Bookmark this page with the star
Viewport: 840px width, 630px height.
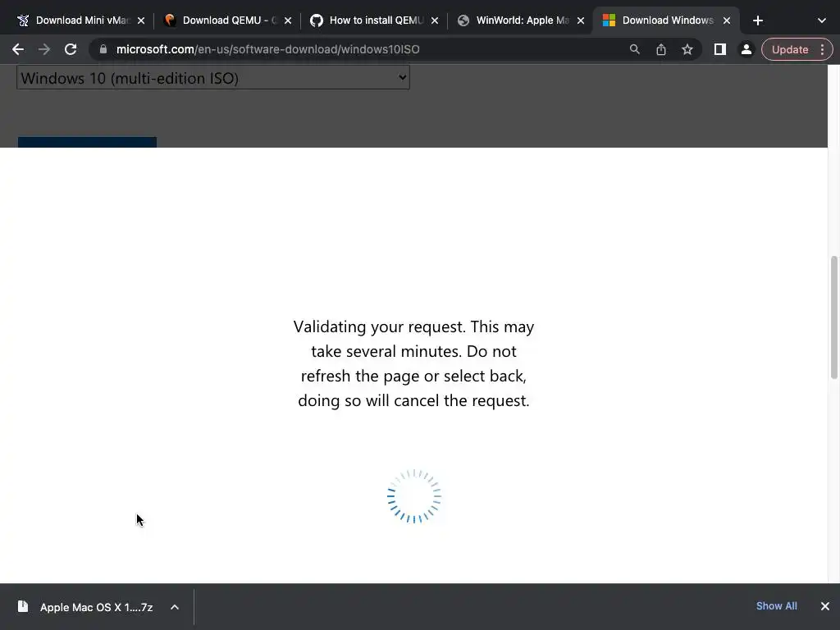687,49
